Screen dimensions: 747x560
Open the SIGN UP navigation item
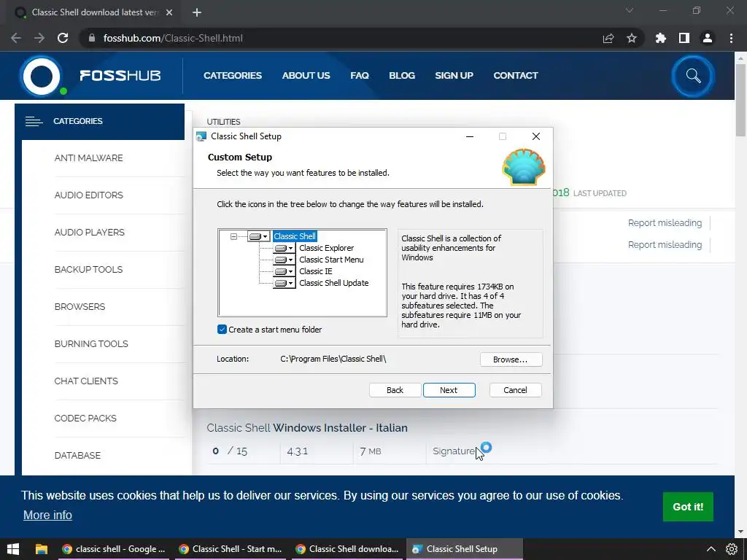coord(454,76)
